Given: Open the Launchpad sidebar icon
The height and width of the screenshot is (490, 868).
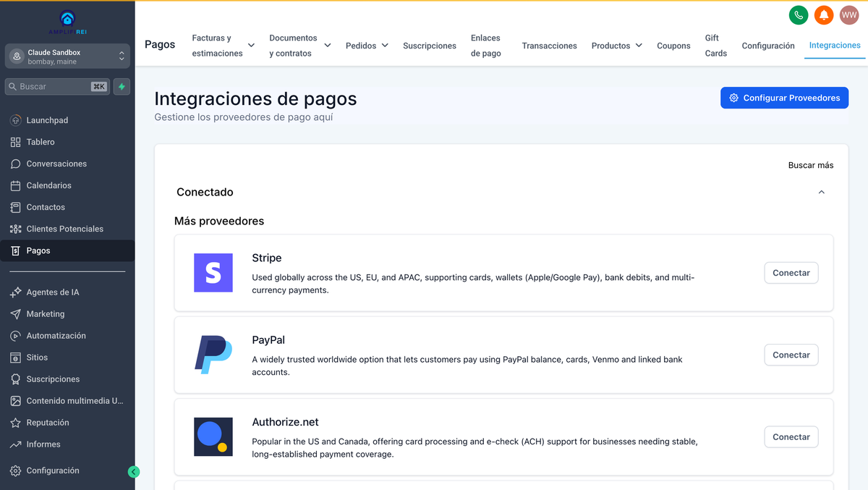Looking at the screenshot, I should click(x=16, y=120).
